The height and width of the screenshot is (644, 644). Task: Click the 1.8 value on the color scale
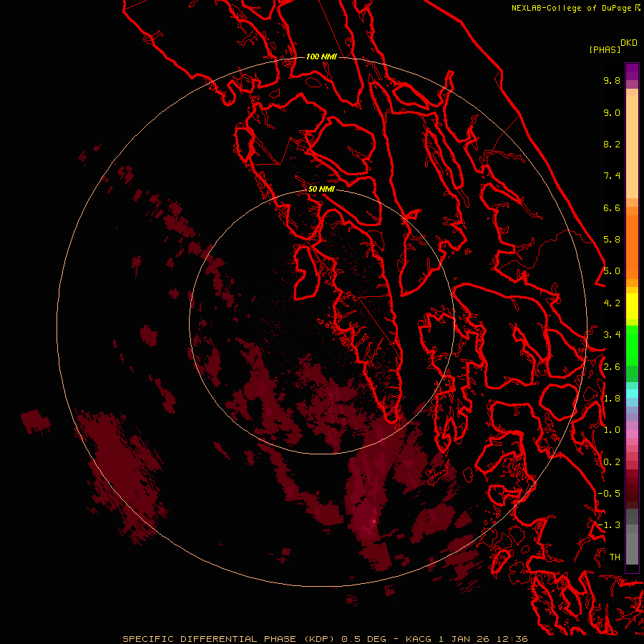[612, 399]
